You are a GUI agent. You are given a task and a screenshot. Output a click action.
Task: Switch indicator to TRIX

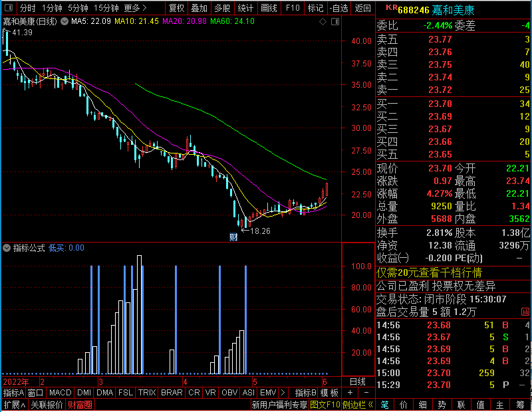(x=147, y=393)
